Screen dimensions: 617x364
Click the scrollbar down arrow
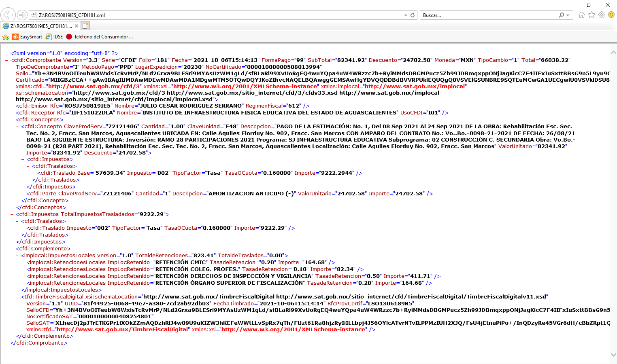(613, 355)
